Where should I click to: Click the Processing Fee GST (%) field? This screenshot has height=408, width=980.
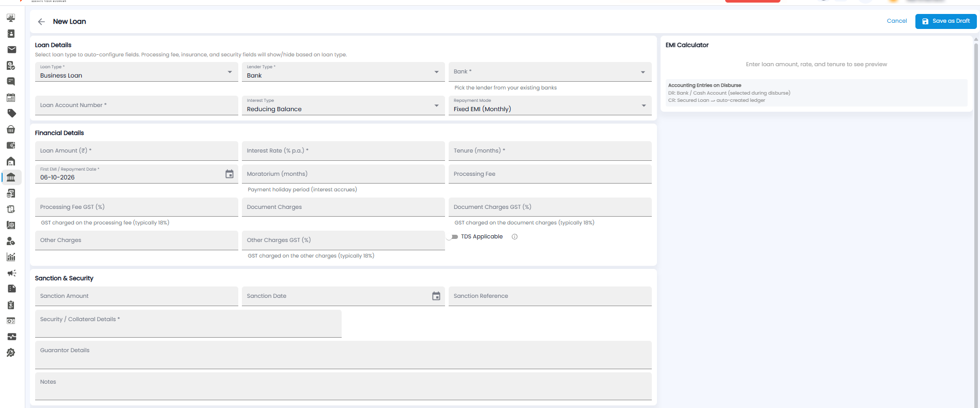click(136, 207)
